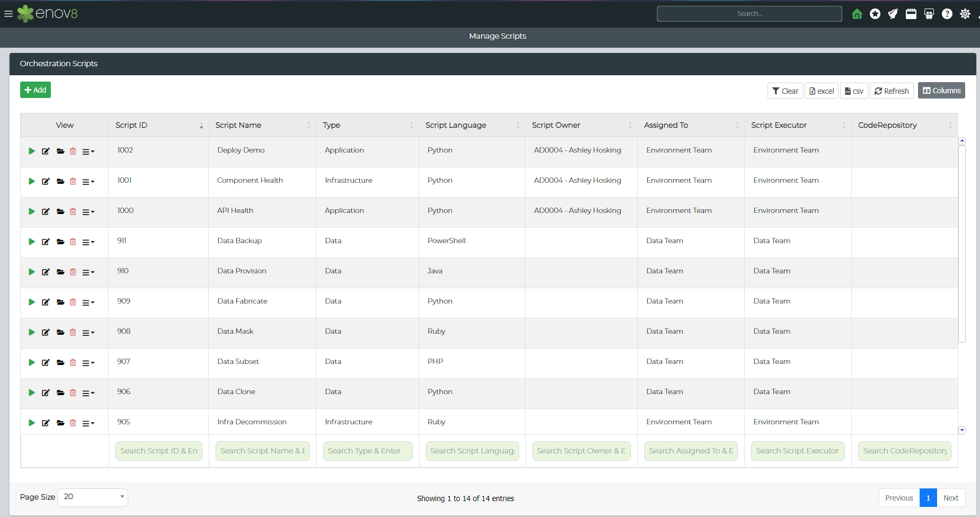980x517 pixels.
Task: Edit the Component Health script
Action: [x=46, y=182]
